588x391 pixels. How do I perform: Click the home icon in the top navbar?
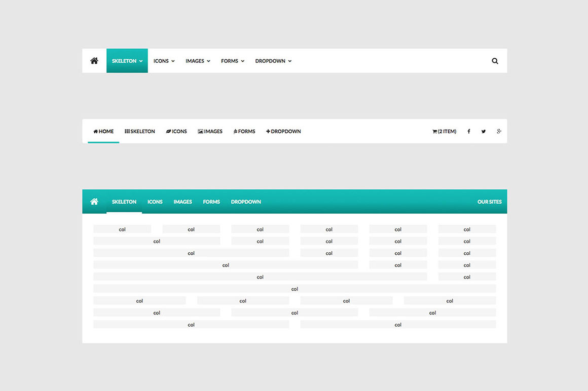94,61
